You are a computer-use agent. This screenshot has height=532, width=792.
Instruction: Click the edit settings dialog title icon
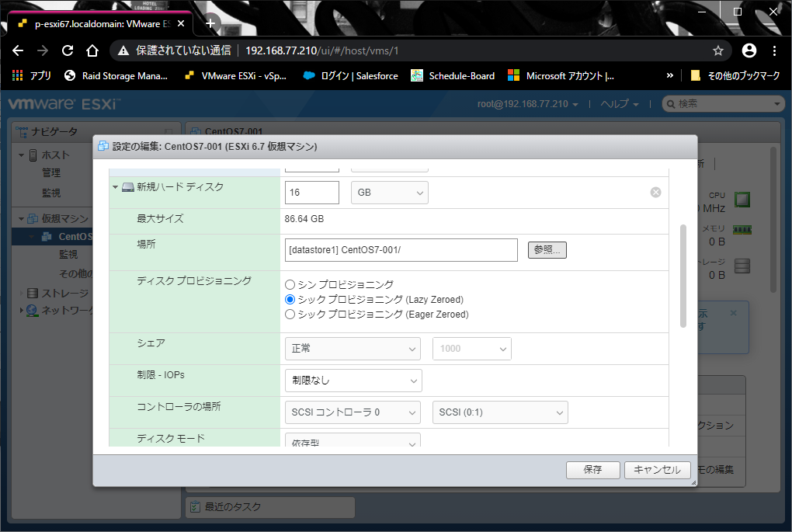point(103,146)
